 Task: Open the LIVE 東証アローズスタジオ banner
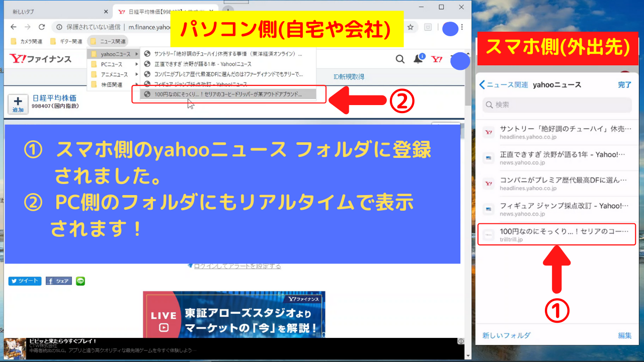[234, 314]
